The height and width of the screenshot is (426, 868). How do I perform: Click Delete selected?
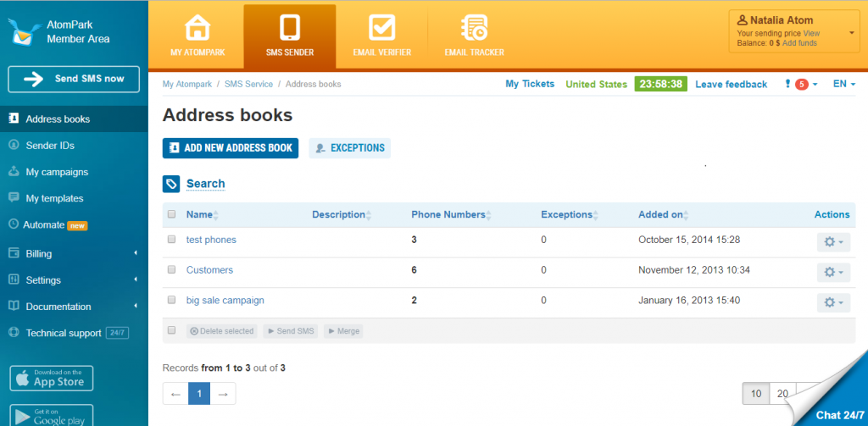click(222, 331)
